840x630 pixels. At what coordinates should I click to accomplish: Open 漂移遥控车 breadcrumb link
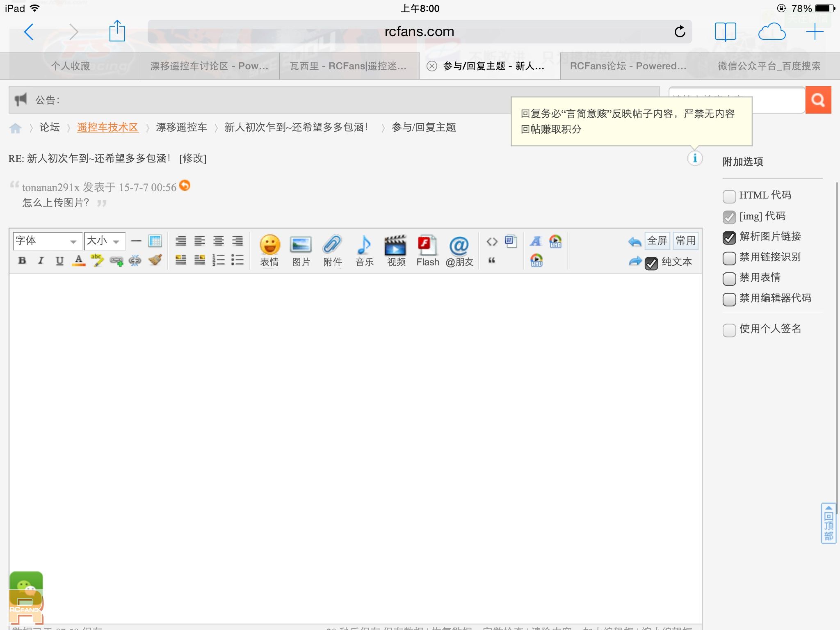181,128
